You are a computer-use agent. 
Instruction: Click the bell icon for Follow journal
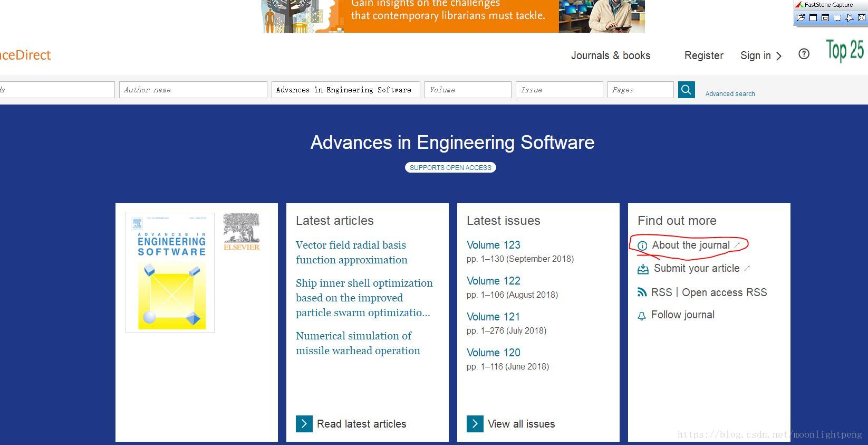(x=641, y=316)
